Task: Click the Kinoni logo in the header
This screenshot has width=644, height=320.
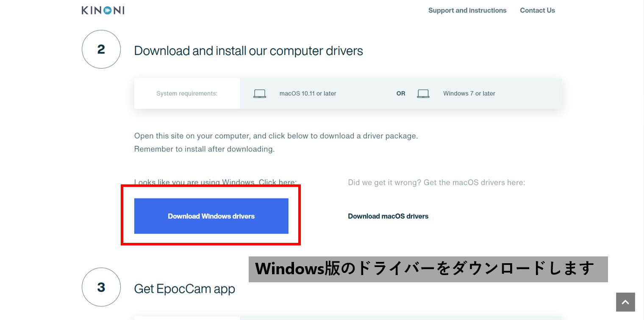Action: (x=103, y=10)
